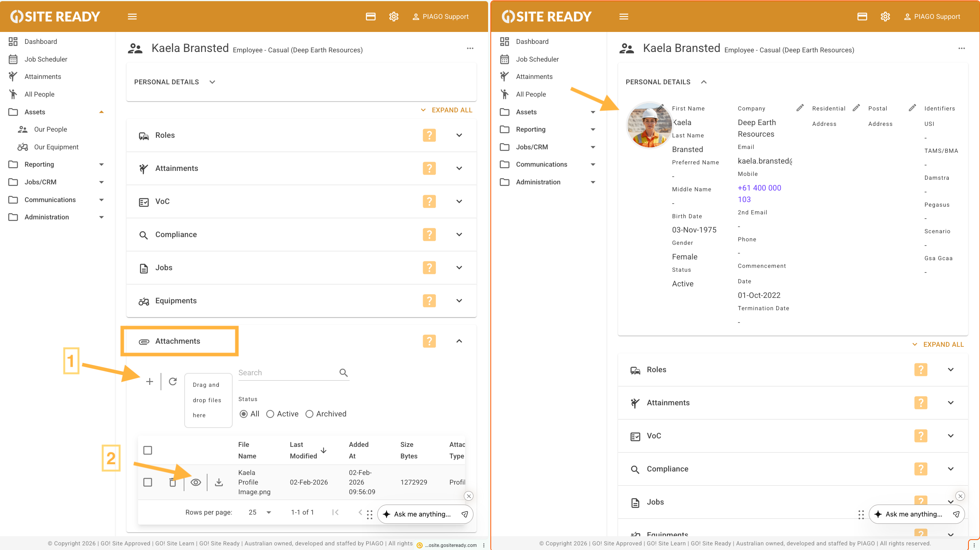980x550 pixels.
Task: Click the hamburger menu icon in left header
Action: pos(132,17)
